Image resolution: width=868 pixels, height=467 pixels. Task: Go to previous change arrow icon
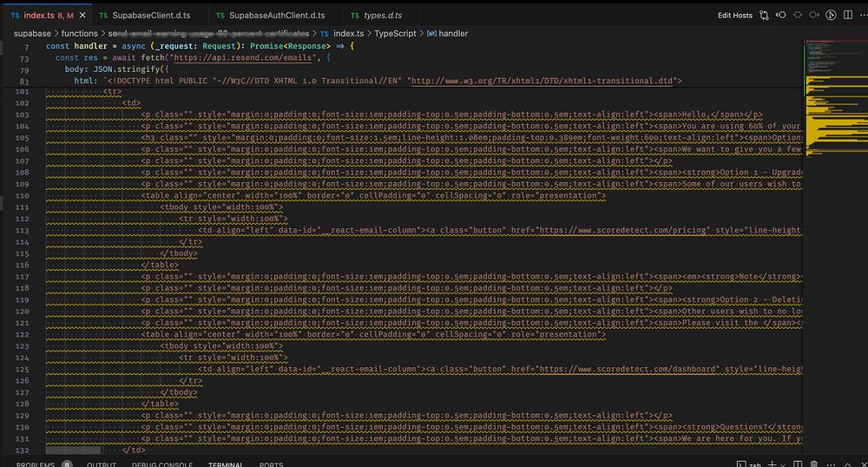pos(782,16)
